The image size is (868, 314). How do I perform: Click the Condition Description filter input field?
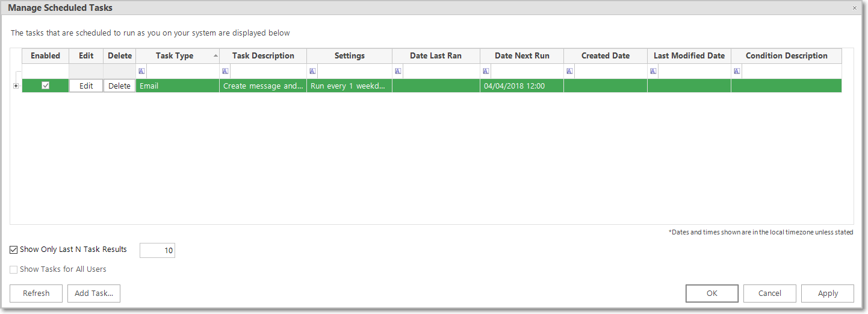[792, 71]
